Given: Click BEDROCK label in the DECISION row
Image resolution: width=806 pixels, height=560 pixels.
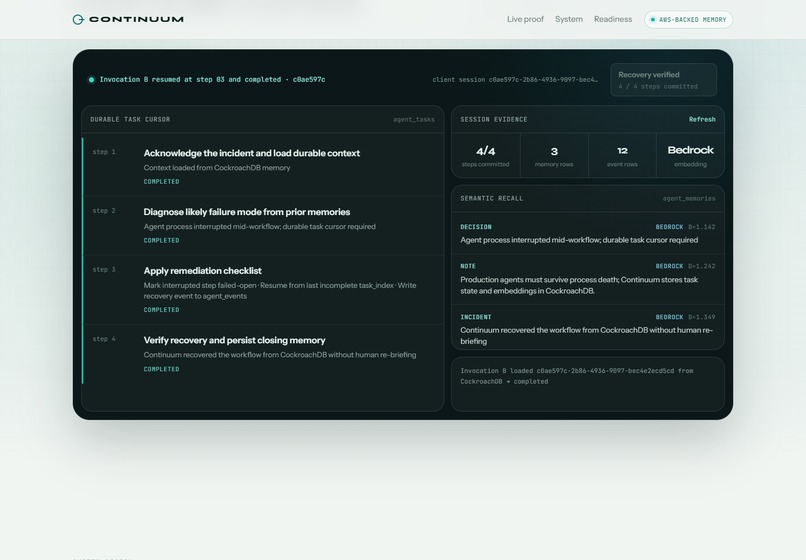Looking at the screenshot, I should point(669,227).
